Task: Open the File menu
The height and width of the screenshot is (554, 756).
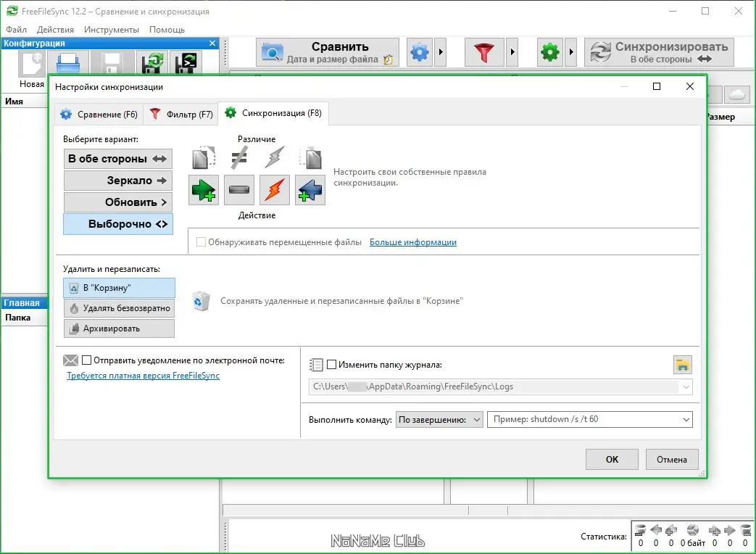Action: coord(17,30)
